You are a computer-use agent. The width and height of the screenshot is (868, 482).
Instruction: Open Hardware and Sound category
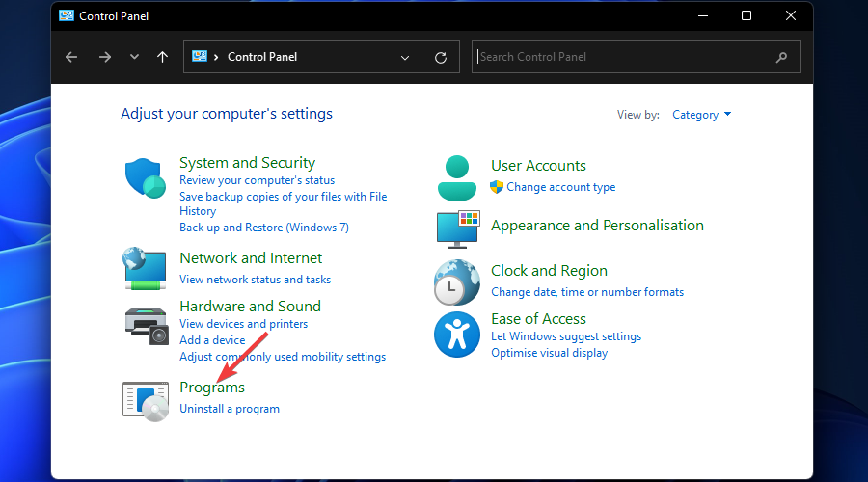tap(250, 306)
